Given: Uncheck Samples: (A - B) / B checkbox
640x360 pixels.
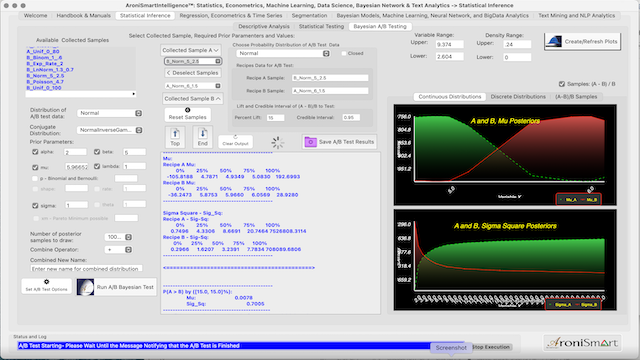Looking at the screenshot, I should point(562,84).
